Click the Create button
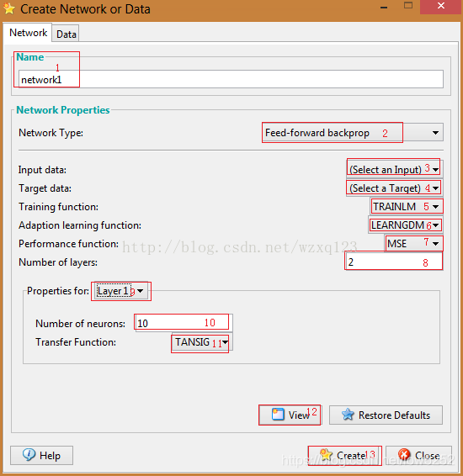463x476 pixels. (346, 455)
